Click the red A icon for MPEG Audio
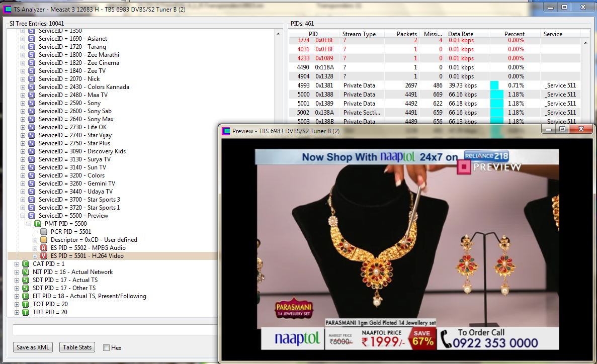This screenshot has height=364, width=597. (x=44, y=248)
